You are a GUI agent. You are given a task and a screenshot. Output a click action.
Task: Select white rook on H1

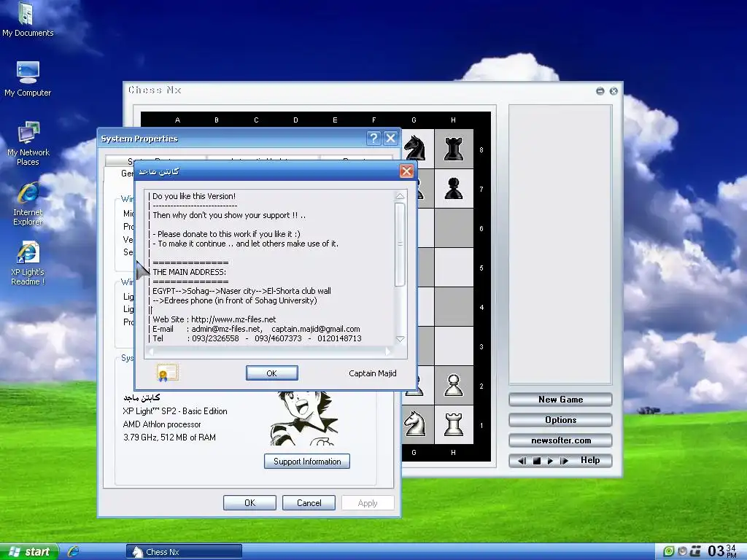pyautogui.click(x=454, y=425)
